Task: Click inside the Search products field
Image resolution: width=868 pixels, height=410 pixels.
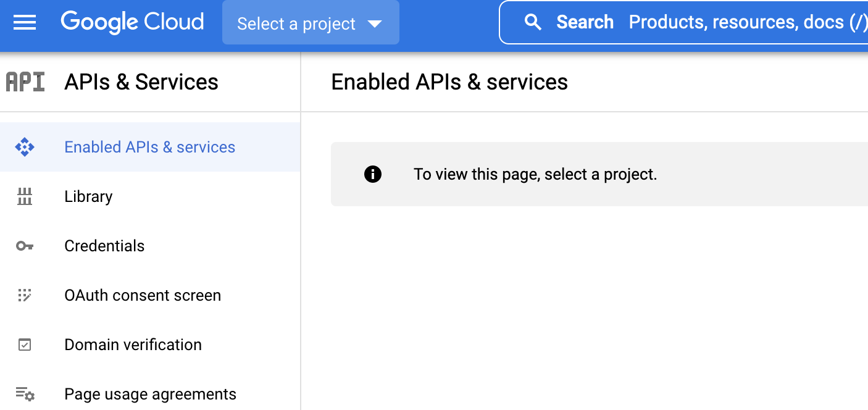Action: 710,22
